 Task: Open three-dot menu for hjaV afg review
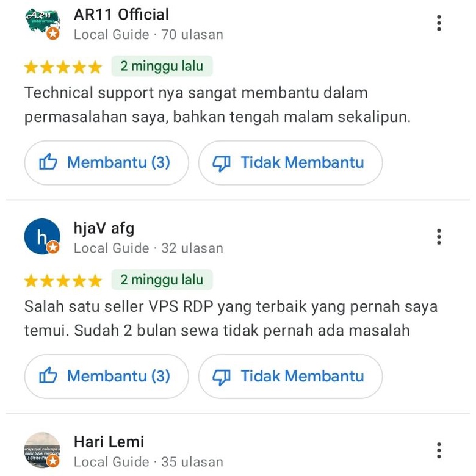[439, 237]
